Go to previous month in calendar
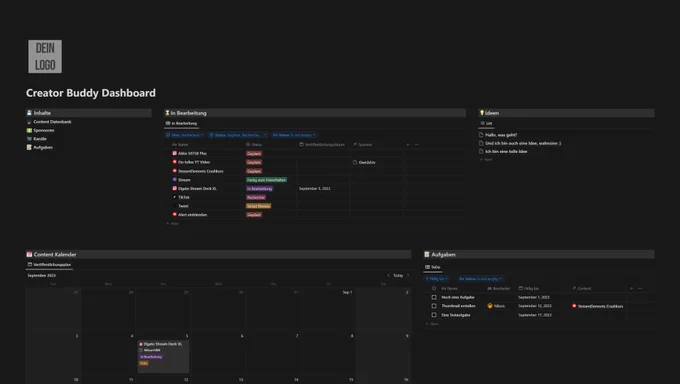This screenshot has width=680, height=384. tap(388, 276)
